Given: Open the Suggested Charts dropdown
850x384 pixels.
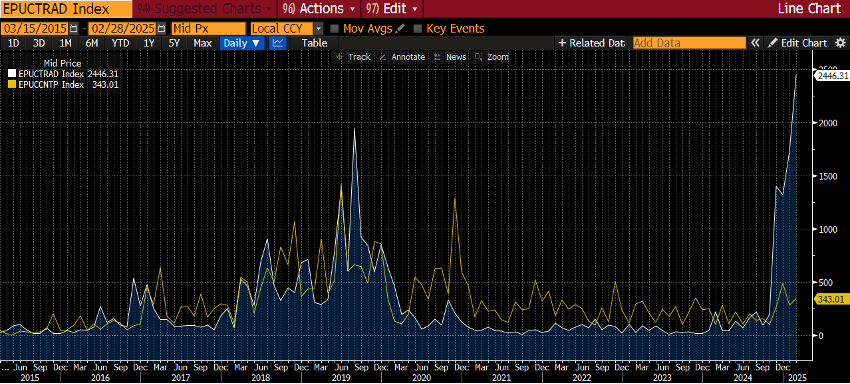Looking at the screenshot, I should (205, 9).
